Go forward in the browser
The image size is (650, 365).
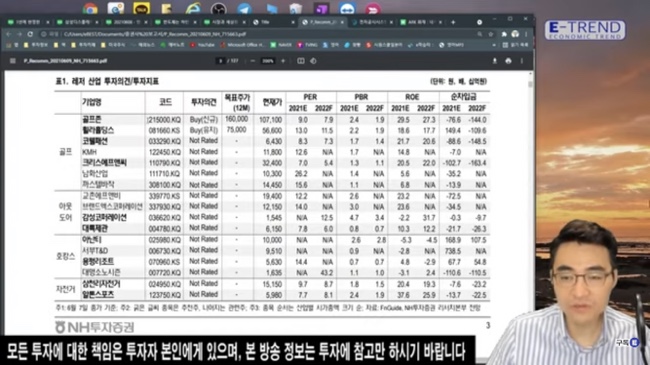[19, 34]
